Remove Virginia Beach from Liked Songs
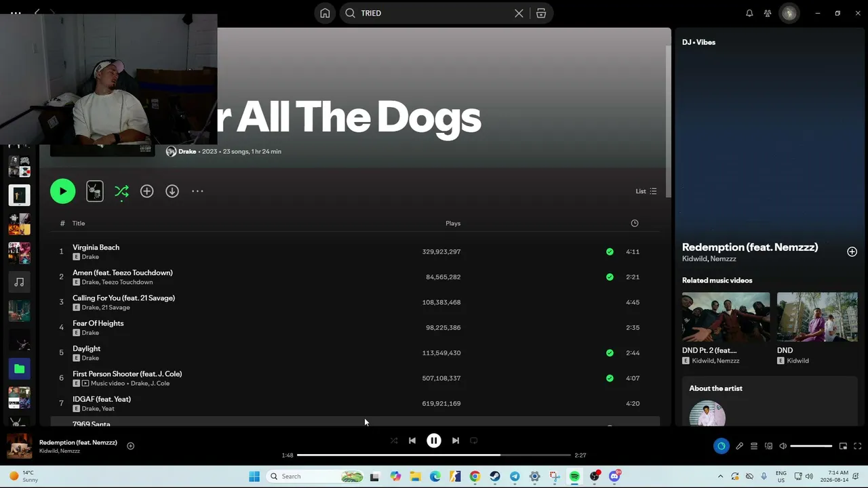The width and height of the screenshot is (868, 488). (x=610, y=251)
